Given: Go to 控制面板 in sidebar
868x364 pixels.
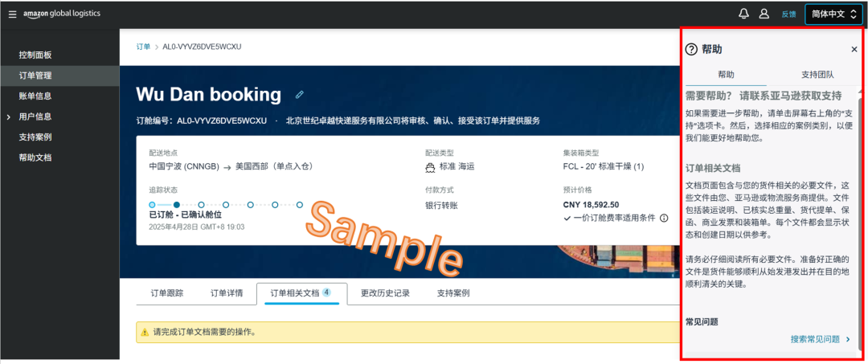Looking at the screenshot, I should coord(35,55).
